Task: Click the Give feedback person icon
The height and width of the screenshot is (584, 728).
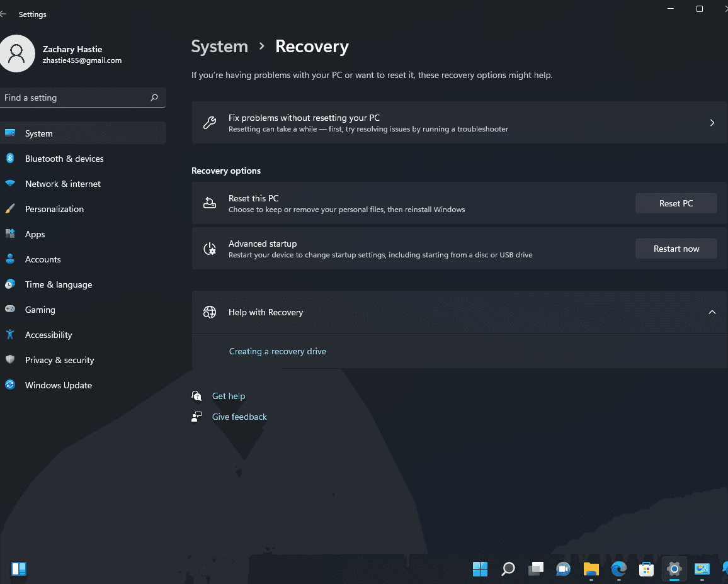Action: pyautogui.click(x=196, y=417)
